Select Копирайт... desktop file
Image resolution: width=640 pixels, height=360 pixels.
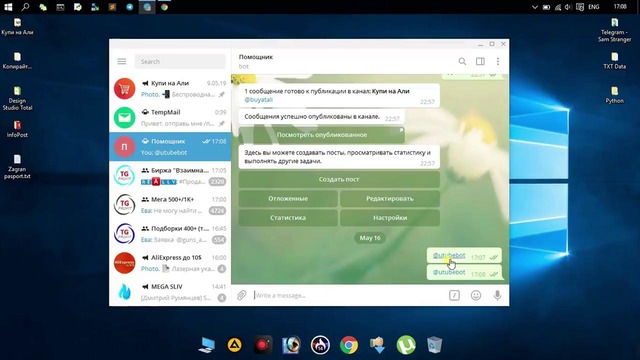17,61
